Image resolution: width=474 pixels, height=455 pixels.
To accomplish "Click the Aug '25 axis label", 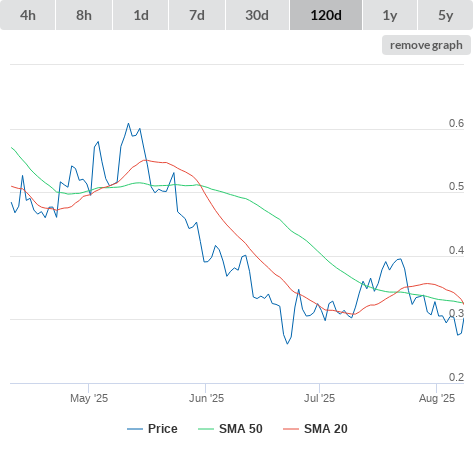I will click(437, 398).
